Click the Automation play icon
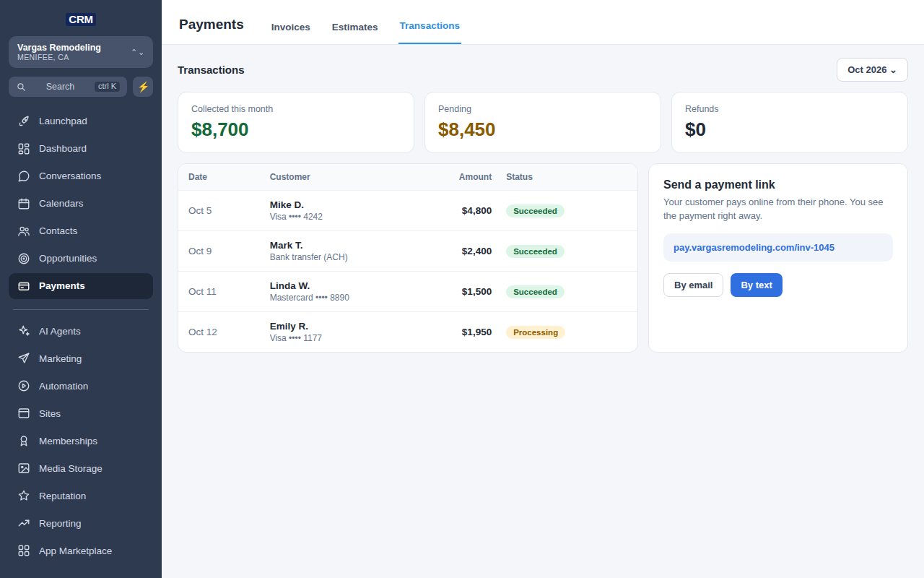The height and width of the screenshot is (578, 924). point(24,387)
